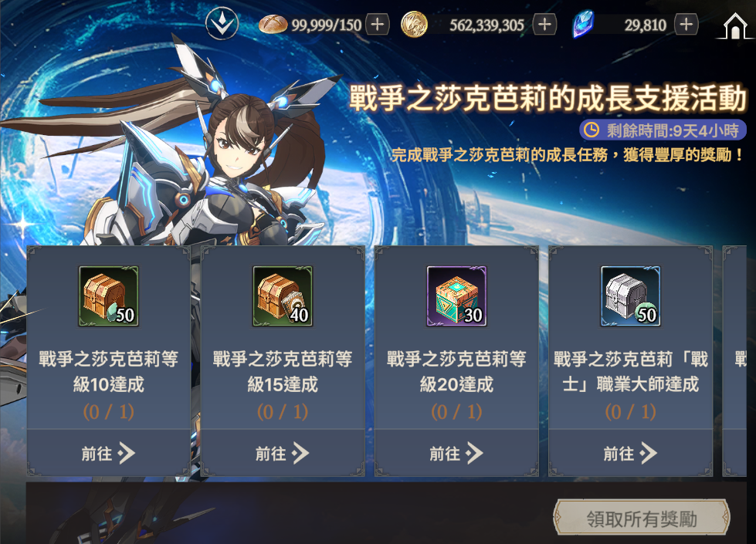
Task: Select the 職業大師達成 mission card title
Action: coord(631,371)
